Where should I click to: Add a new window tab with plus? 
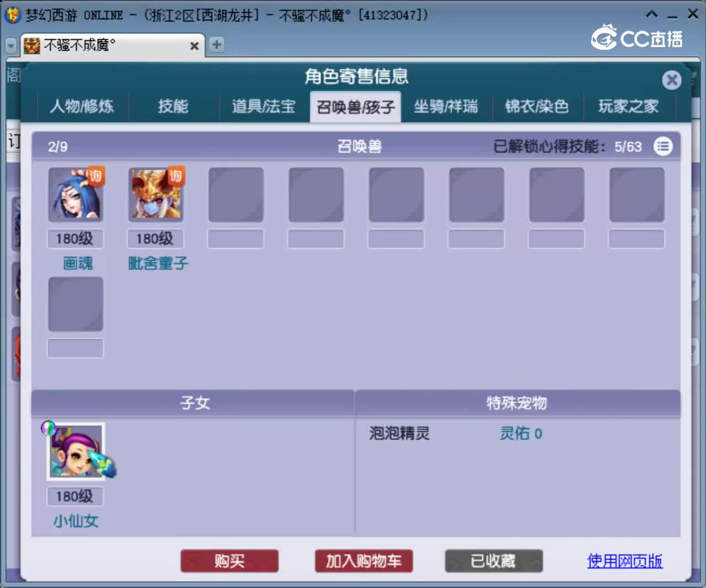(217, 45)
